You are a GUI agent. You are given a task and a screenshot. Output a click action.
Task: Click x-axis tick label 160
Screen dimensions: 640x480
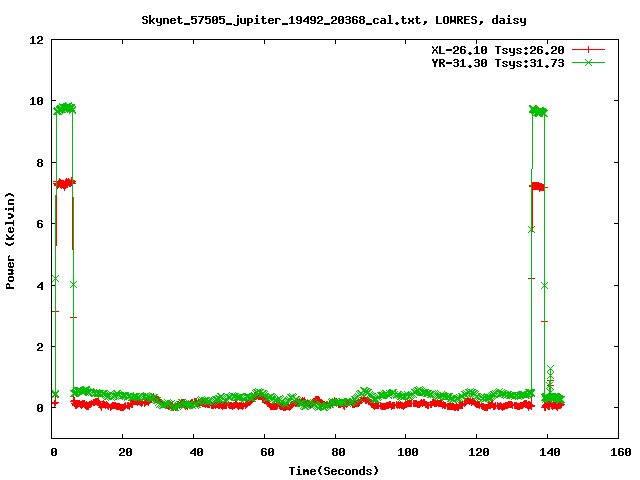pos(621,452)
